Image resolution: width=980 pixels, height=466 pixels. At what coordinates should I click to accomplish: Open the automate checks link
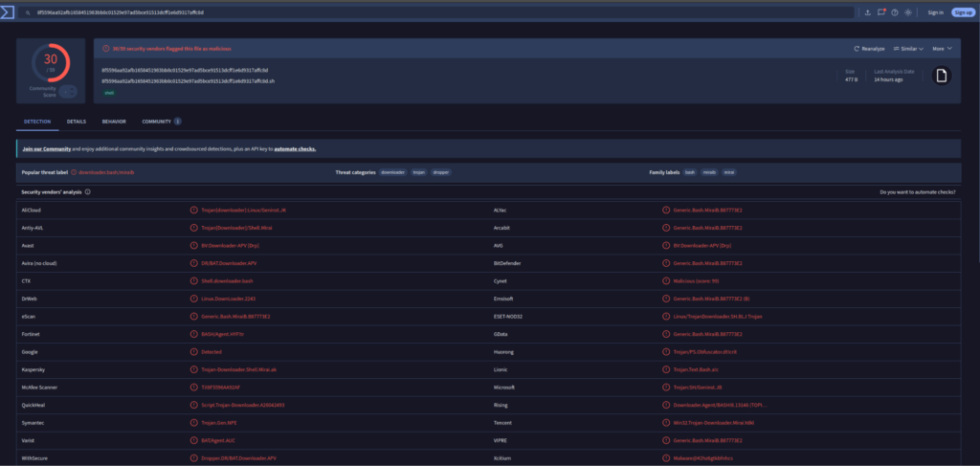tap(295, 149)
